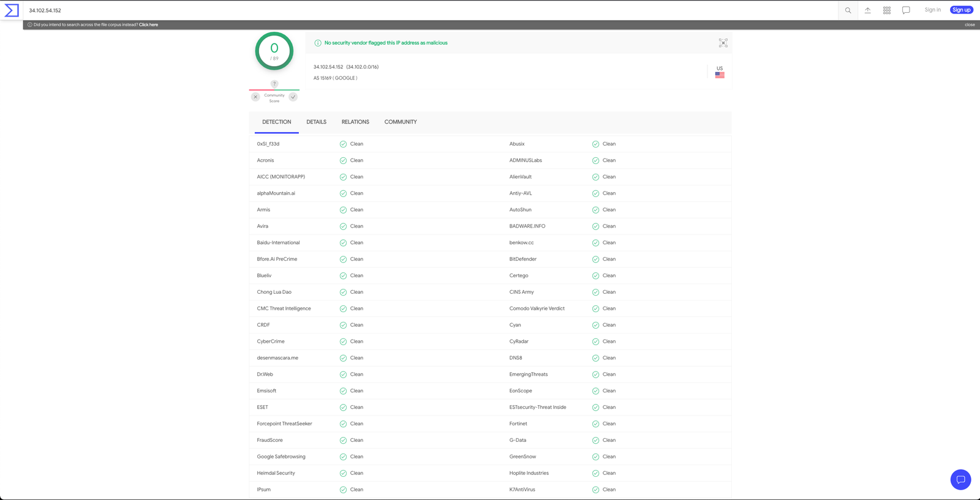
Task: Follow the 'Click here' file corpus link
Action: pos(148,25)
